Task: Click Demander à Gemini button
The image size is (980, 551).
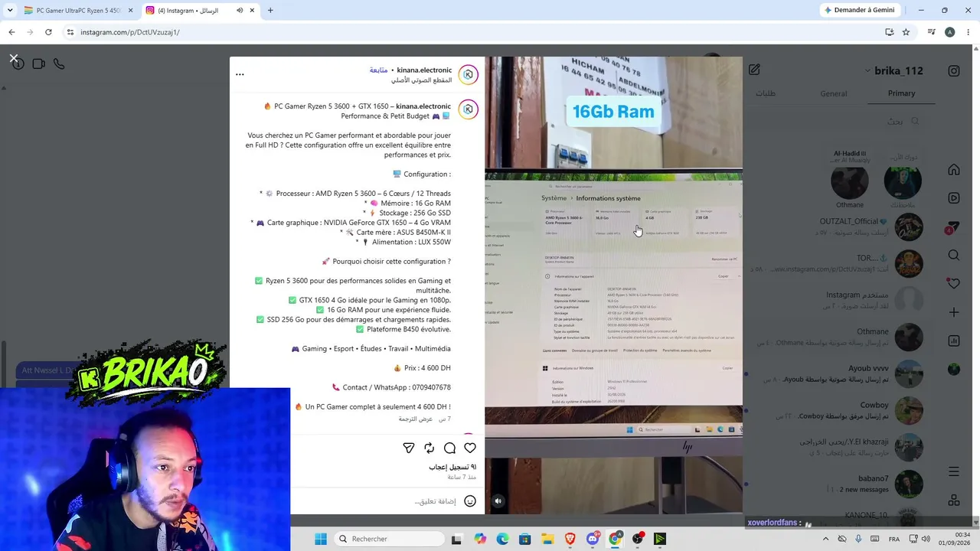Action: pos(859,11)
